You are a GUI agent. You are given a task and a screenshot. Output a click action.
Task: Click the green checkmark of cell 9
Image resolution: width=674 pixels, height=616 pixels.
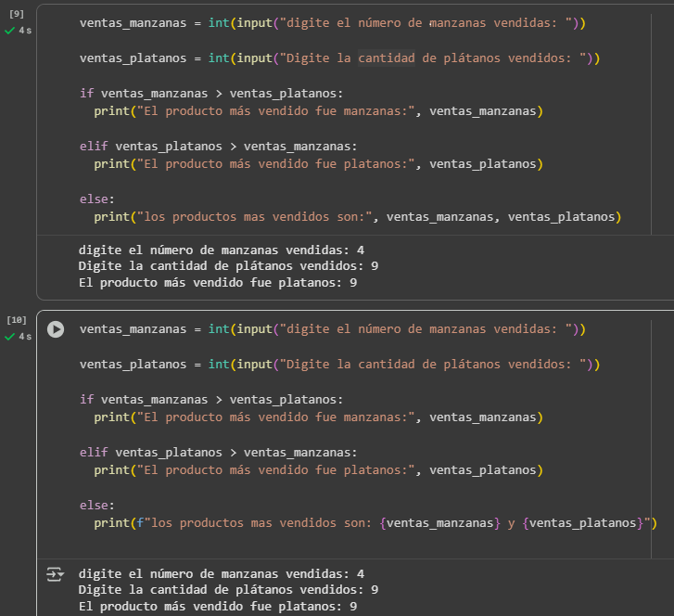[x=9, y=31]
